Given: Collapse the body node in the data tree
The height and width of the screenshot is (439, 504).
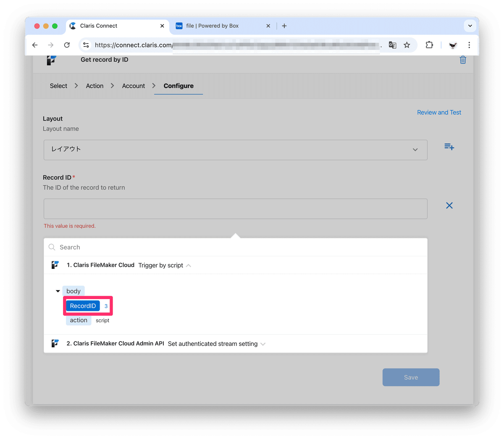Looking at the screenshot, I should coord(58,290).
